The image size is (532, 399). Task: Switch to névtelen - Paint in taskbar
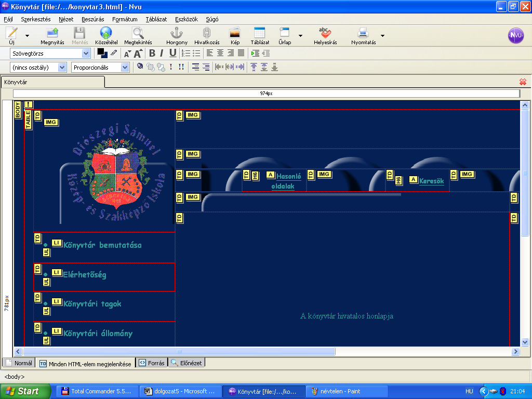[x=347, y=391]
